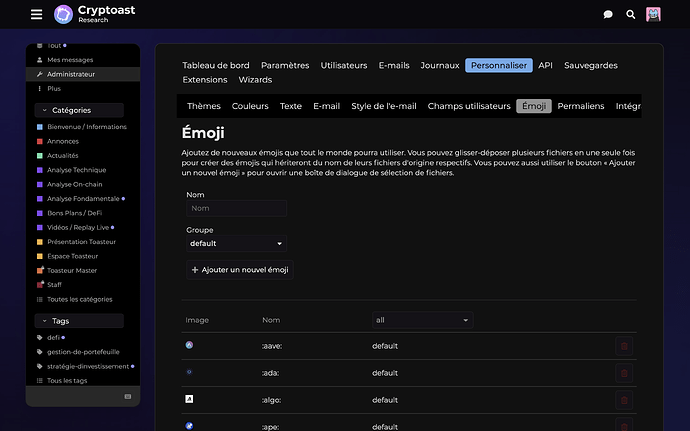Open the hamburger sidebar menu
690x431 pixels.
pos(37,15)
